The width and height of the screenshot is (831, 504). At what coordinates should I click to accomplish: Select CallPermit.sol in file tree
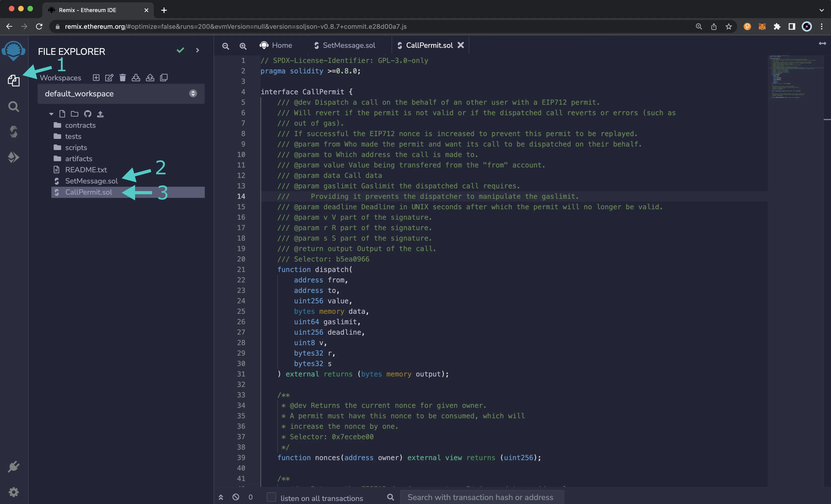tap(128, 192)
